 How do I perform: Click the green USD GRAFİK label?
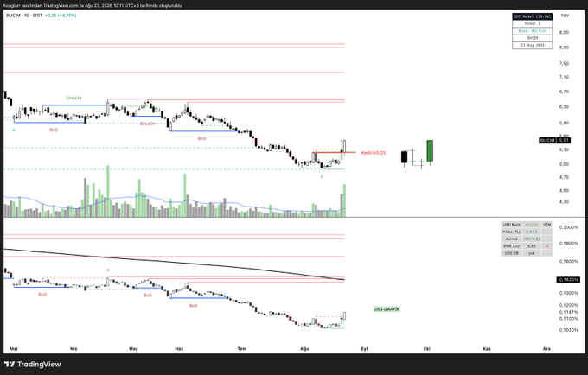(387, 309)
